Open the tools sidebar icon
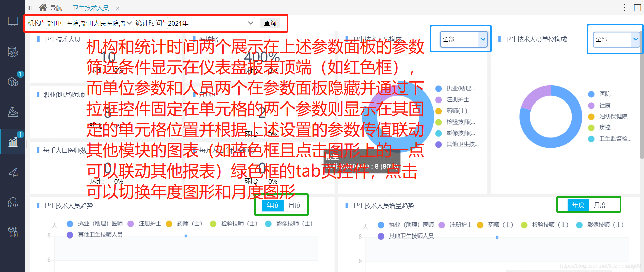 [x=13, y=232]
